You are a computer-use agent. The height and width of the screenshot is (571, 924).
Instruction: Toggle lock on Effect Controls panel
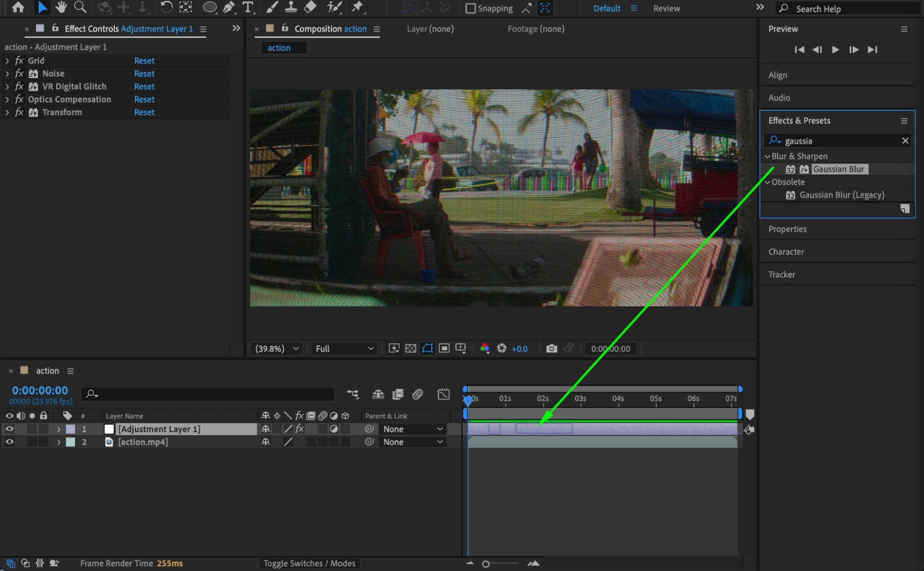click(x=55, y=28)
